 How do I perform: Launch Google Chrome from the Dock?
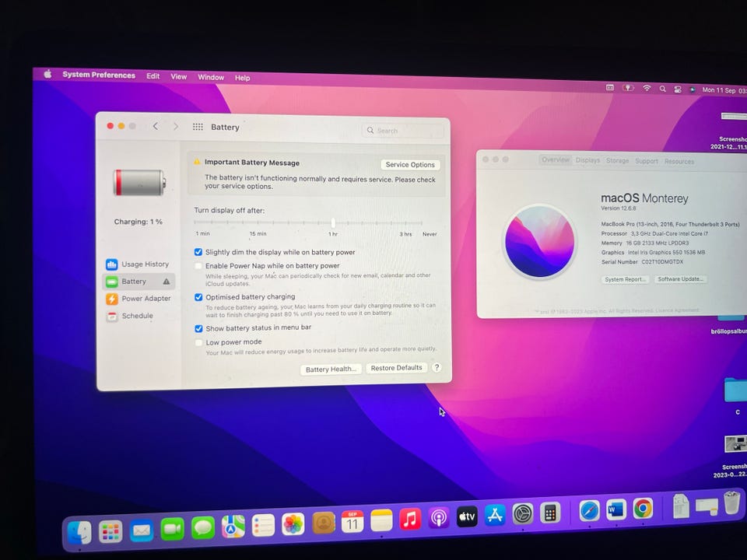pyautogui.click(x=643, y=509)
